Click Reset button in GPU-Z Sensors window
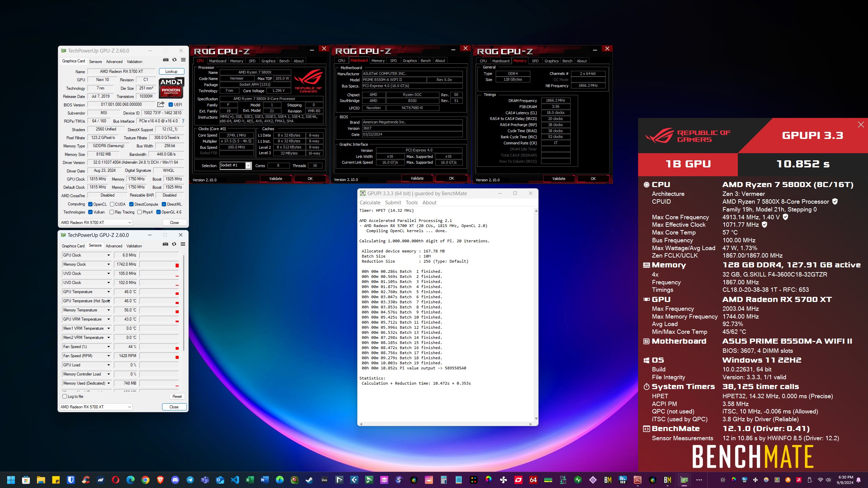868x488 pixels. pyautogui.click(x=177, y=396)
